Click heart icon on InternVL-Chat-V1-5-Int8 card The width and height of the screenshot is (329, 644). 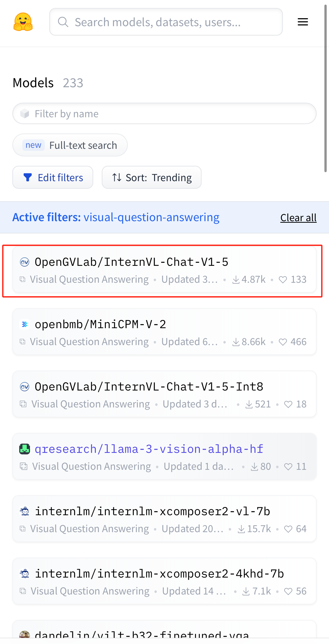288,404
